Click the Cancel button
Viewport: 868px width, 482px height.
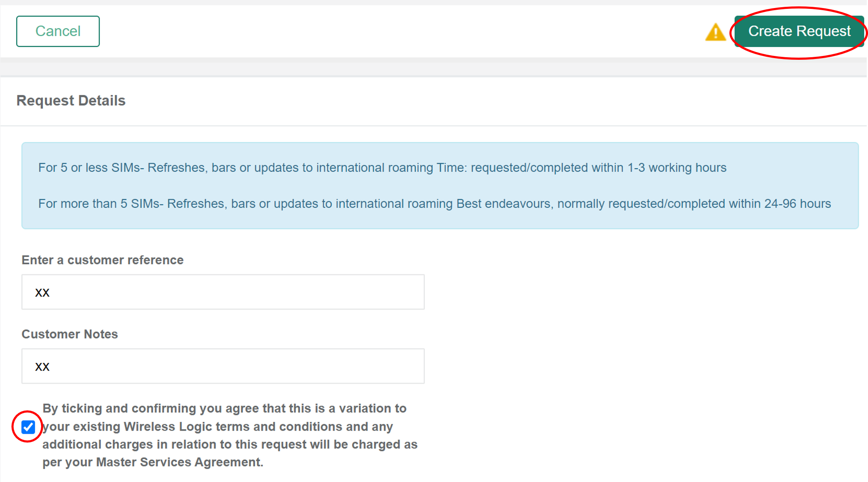click(x=58, y=31)
